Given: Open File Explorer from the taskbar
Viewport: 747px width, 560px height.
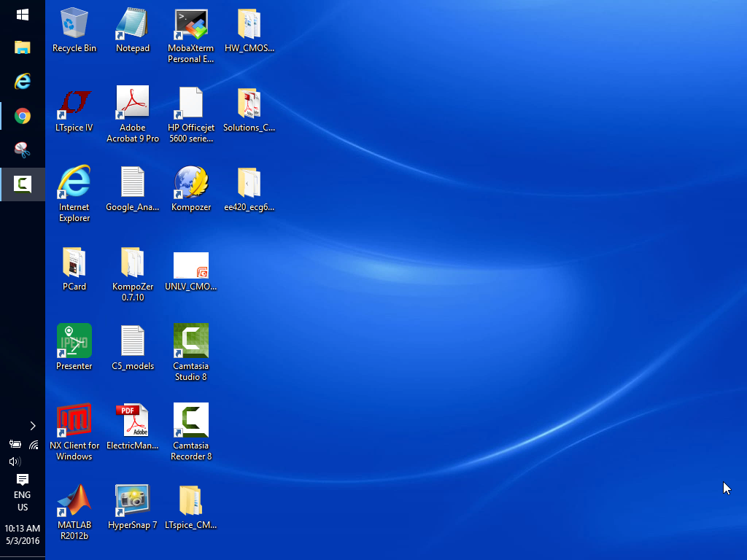Looking at the screenshot, I should (23, 48).
